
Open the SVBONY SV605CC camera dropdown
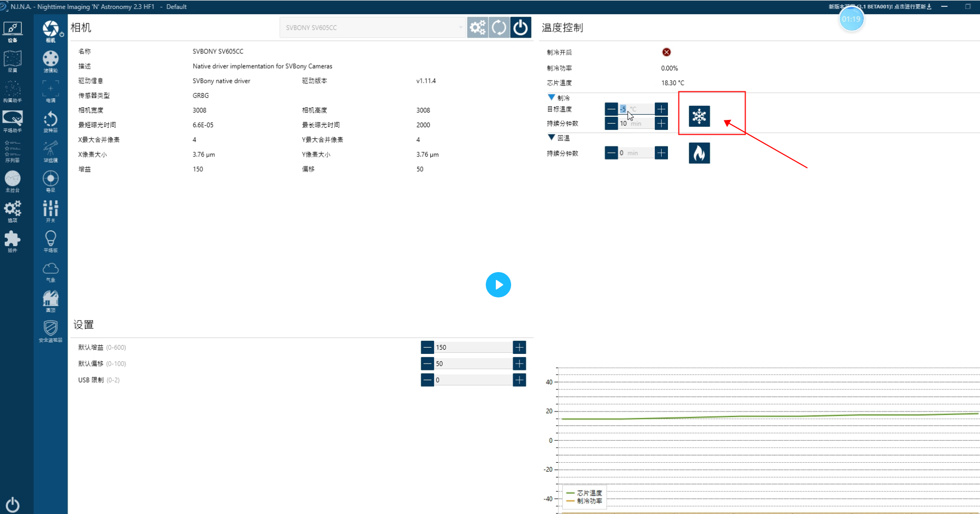[x=372, y=27]
